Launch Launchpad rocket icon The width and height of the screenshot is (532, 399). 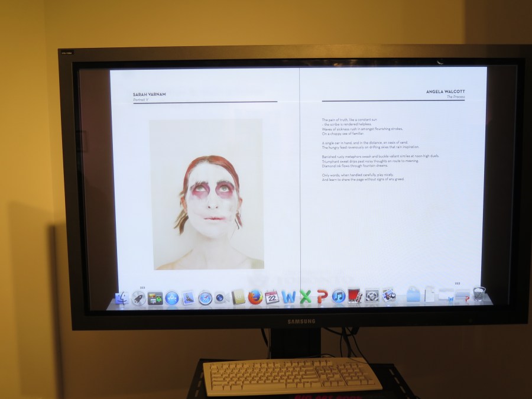point(139,297)
